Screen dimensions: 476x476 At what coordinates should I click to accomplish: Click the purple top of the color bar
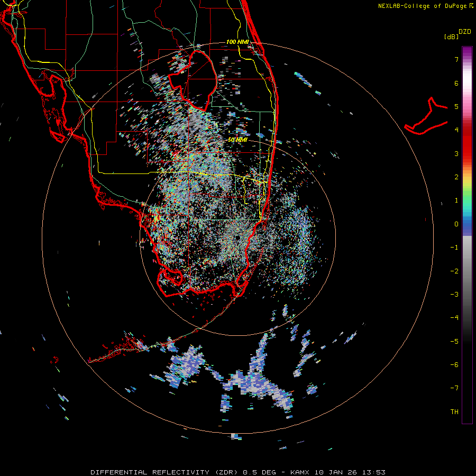tap(467, 52)
